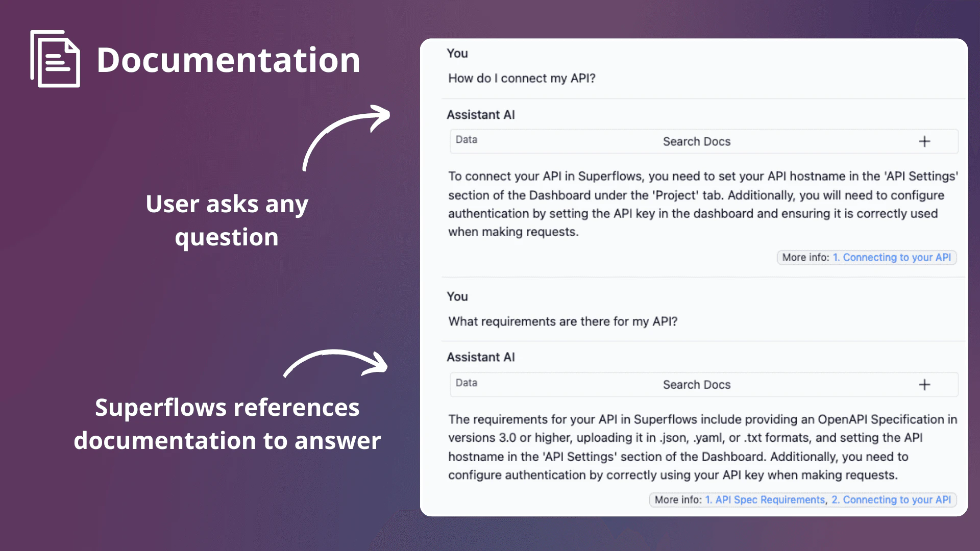980x551 pixels.
Task: Open the "1. API Spec Requirements" link
Action: tap(764, 499)
